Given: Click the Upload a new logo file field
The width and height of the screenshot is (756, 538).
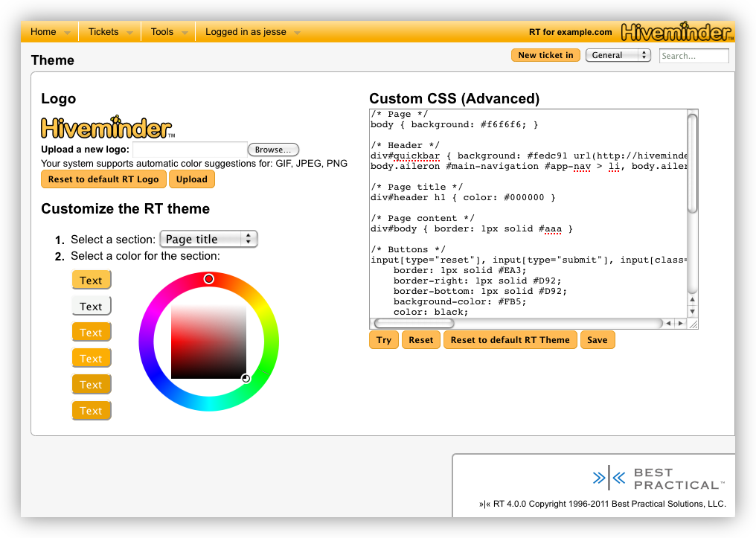Looking at the screenshot, I should pos(190,150).
